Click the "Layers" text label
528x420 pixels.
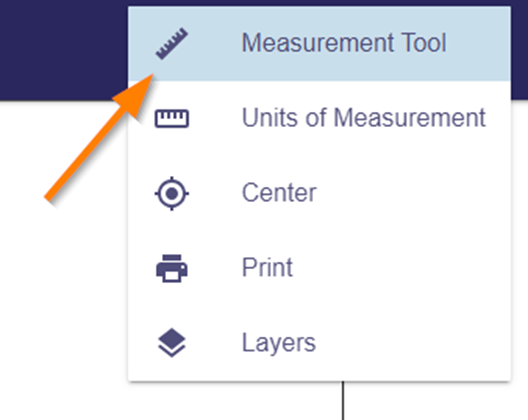(x=279, y=343)
